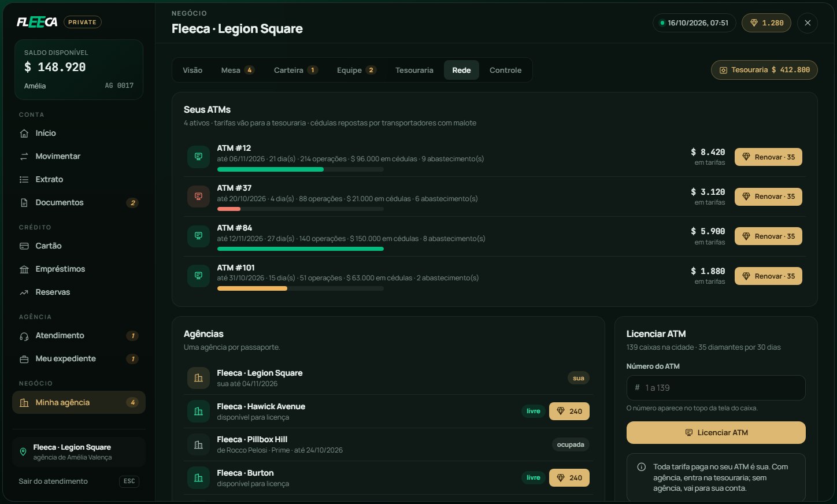Click the ATM #84 progress bar

(x=301, y=249)
